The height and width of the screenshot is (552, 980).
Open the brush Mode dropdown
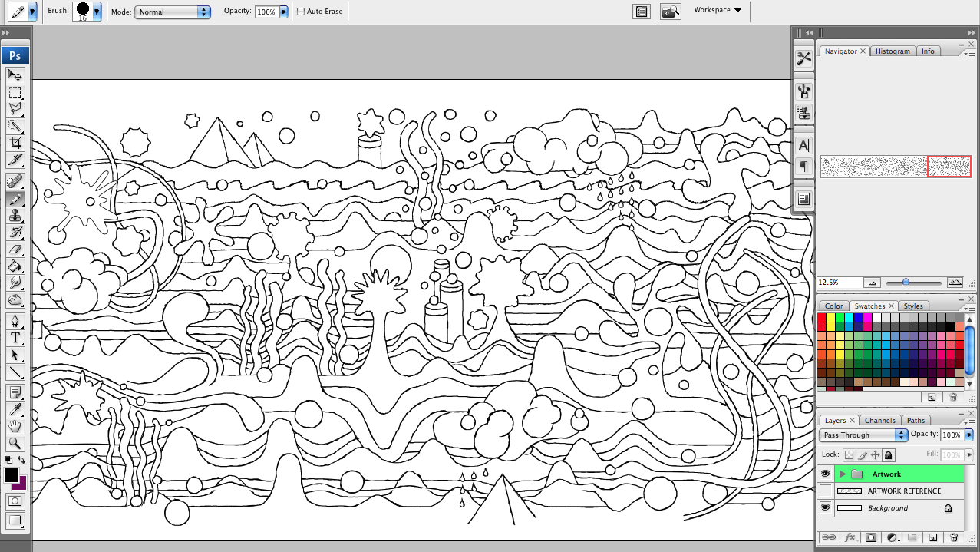click(x=173, y=12)
